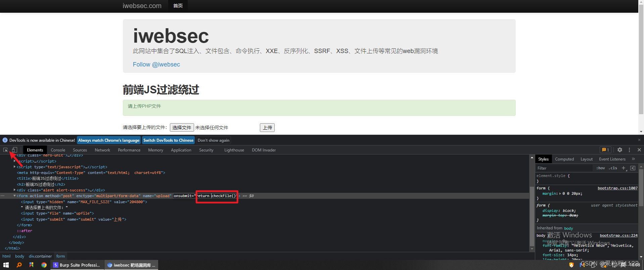644x270 pixels.
Task: Switch to the Sources tab
Action: tap(80, 150)
